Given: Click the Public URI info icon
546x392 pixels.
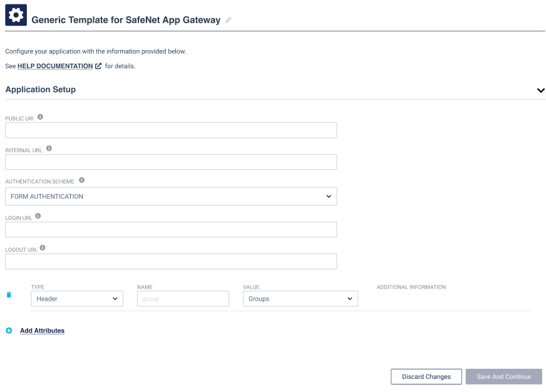Looking at the screenshot, I should (x=41, y=117).
